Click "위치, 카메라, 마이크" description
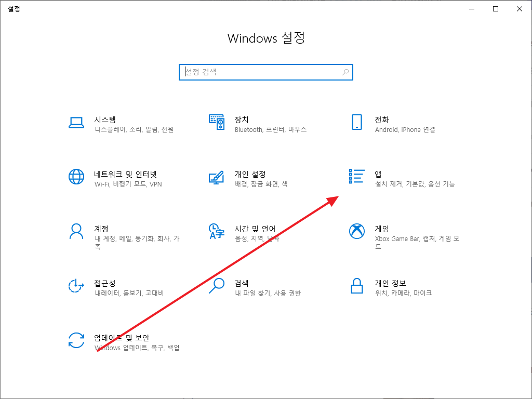Image resolution: width=532 pixels, height=399 pixels. (x=403, y=293)
